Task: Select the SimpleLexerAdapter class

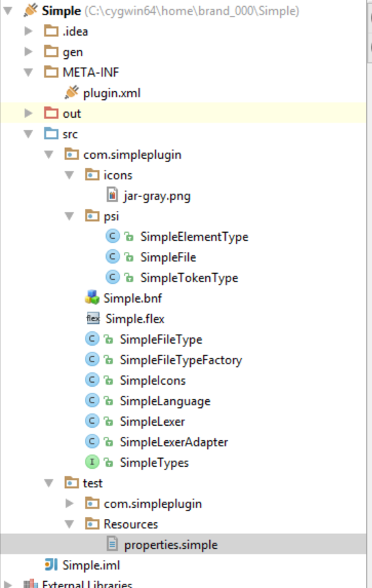Action: point(174,442)
